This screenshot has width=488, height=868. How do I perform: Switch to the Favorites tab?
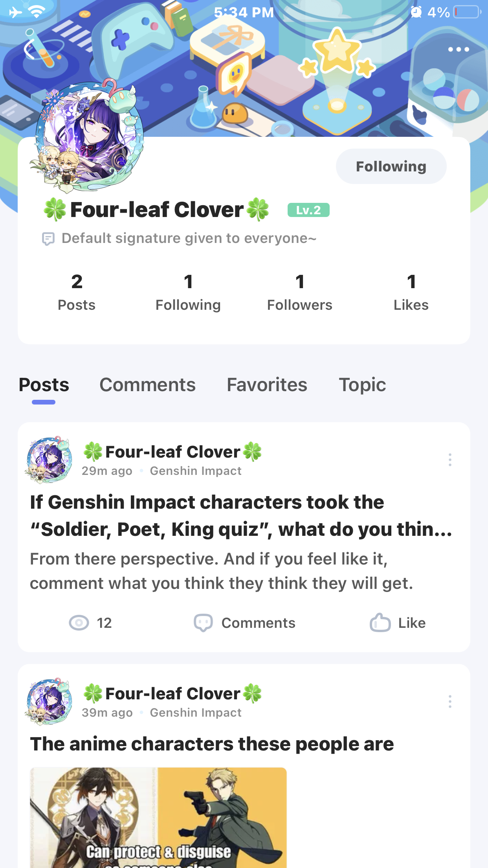pyautogui.click(x=267, y=385)
